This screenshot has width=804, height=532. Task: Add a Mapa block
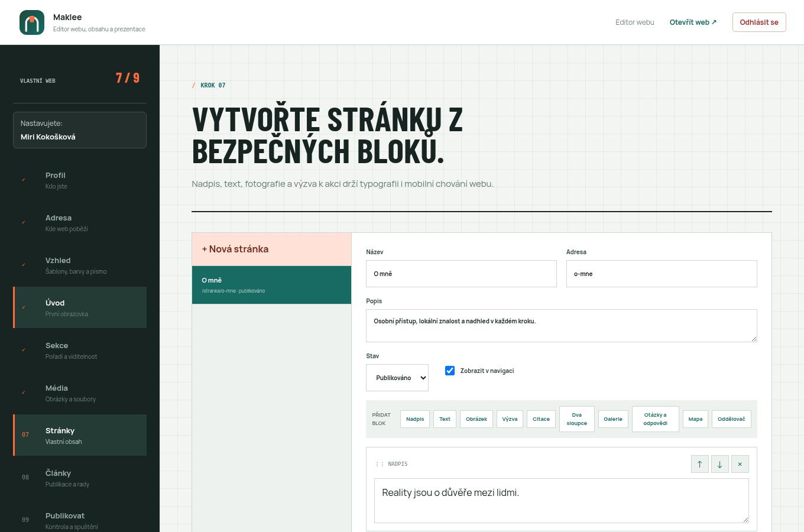click(695, 419)
